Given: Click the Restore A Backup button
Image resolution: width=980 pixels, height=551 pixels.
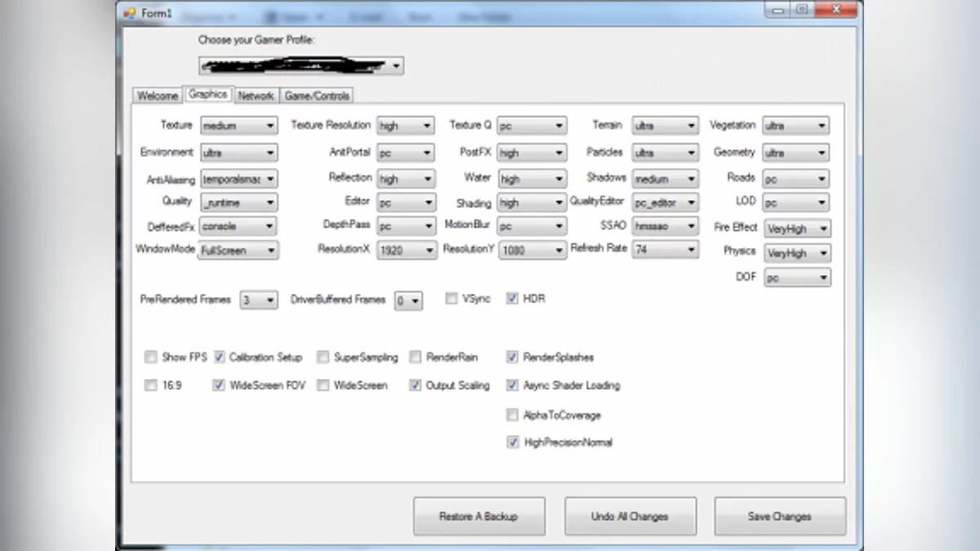Looking at the screenshot, I should 479,517.
